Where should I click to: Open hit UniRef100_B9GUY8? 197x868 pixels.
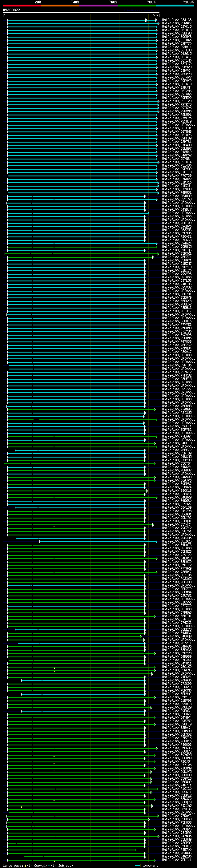(177, 37)
